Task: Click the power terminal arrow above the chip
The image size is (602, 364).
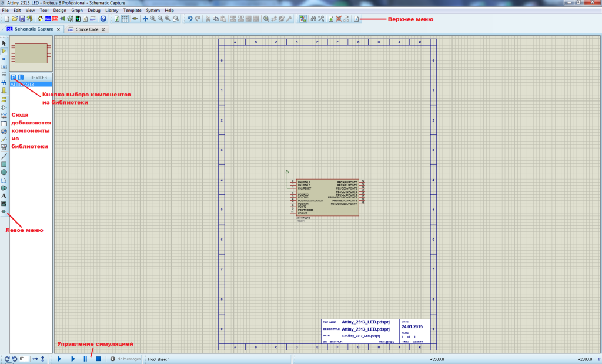Action: (287, 172)
